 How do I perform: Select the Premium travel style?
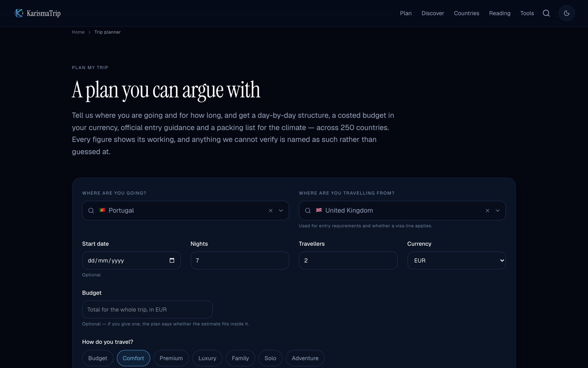(x=171, y=358)
